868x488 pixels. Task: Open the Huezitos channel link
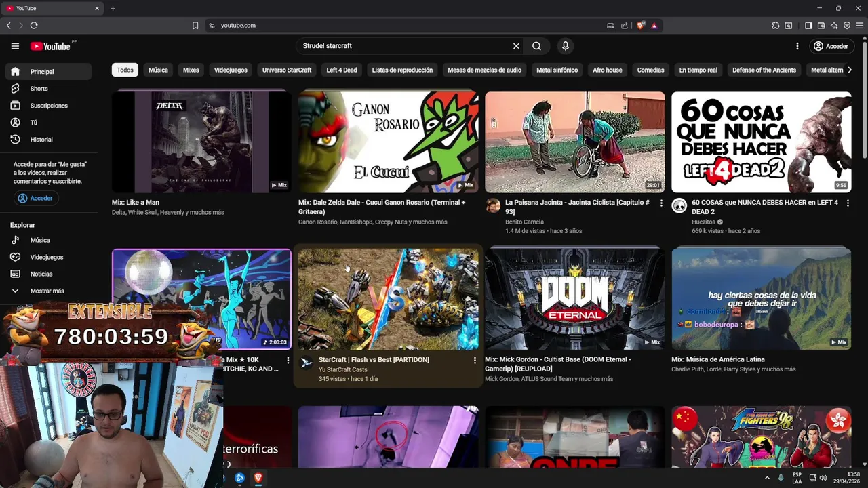click(704, 222)
